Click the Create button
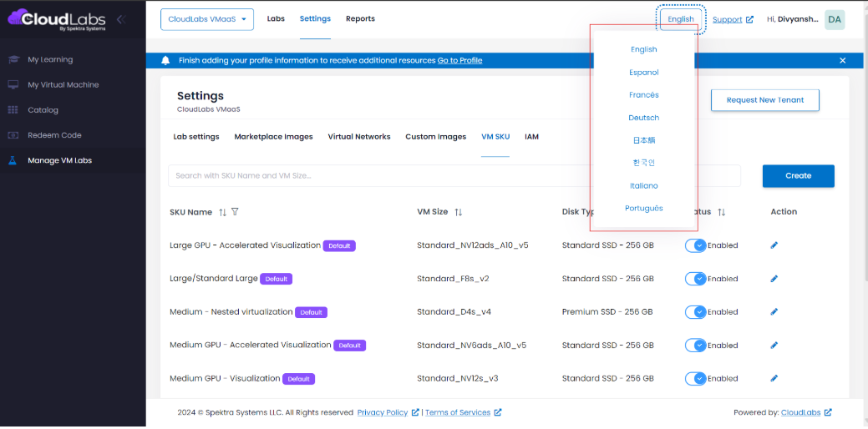868x429 pixels. point(799,176)
